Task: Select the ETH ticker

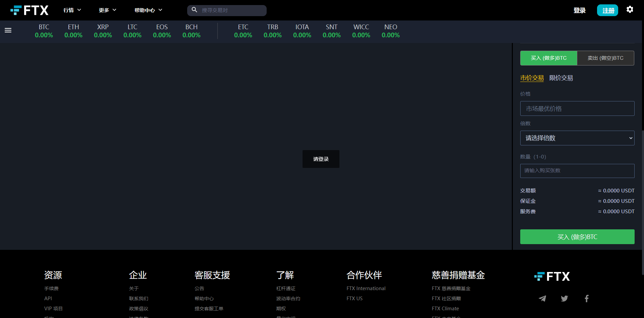Action: 73,31
